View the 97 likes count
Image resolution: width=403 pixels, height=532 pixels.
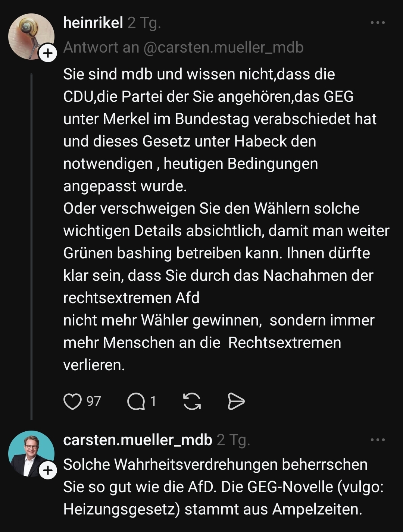[x=94, y=402]
